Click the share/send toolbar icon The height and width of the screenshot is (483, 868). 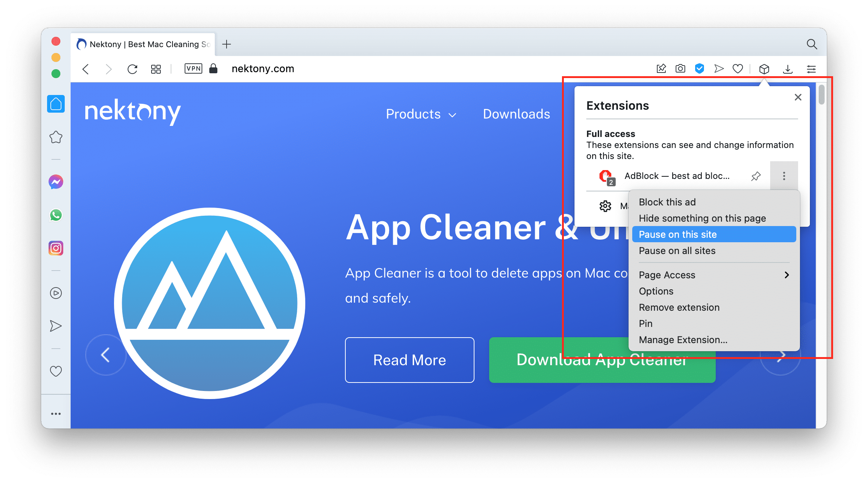coord(718,67)
